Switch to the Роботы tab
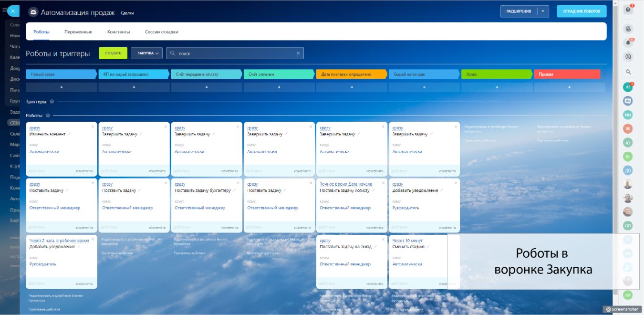Screen dimensions: 644x315 (42, 32)
